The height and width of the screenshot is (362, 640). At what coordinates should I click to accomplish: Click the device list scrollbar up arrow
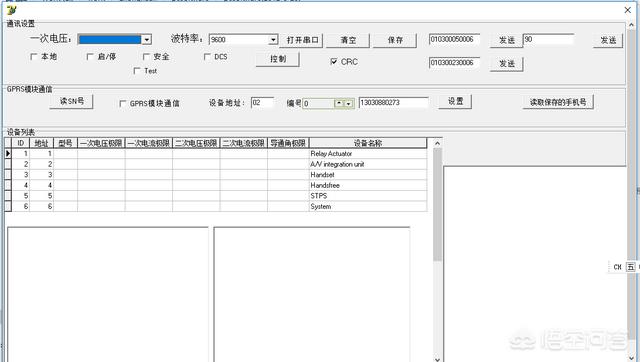[437, 143]
